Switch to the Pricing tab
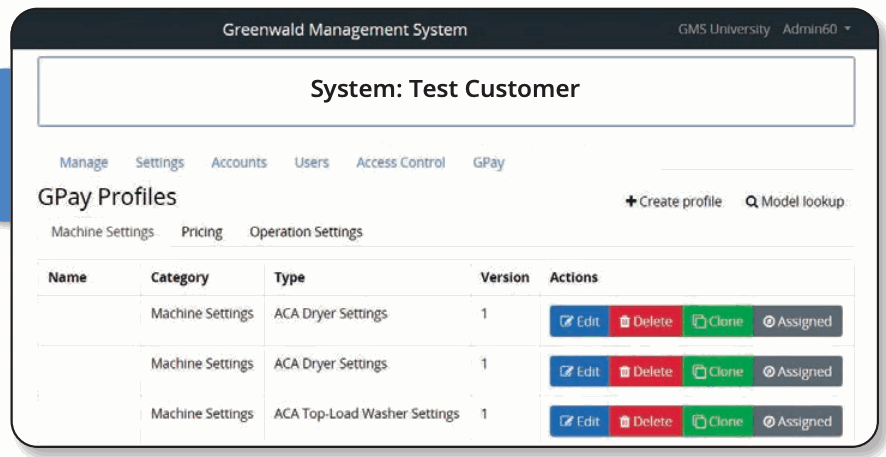Viewport: 886px width, 457px height. pyautogui.click(x=202, y=232)
